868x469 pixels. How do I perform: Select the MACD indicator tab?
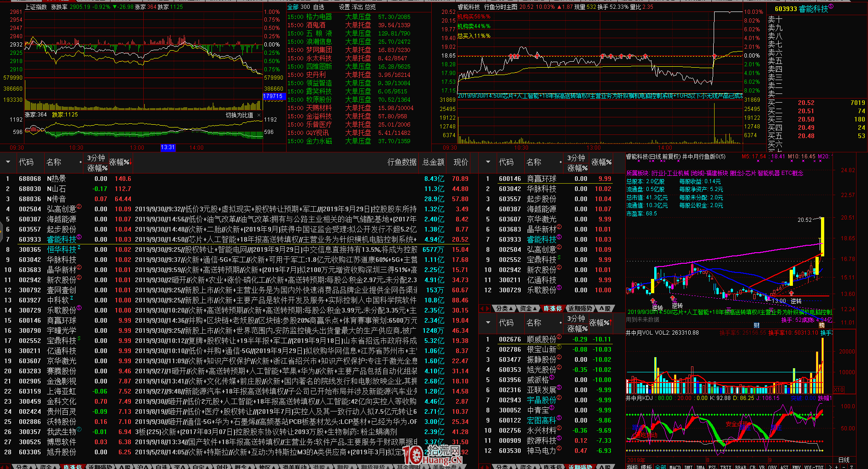[x=675, y=467]
